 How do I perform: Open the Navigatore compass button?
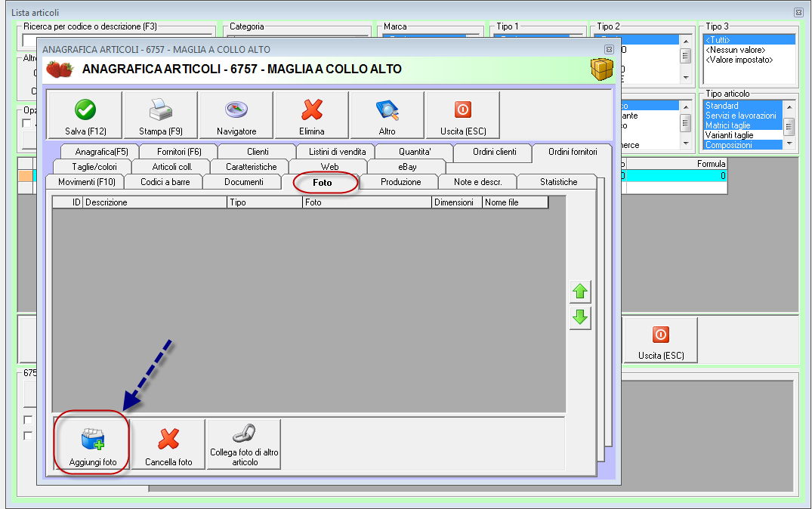pos(236,116)
